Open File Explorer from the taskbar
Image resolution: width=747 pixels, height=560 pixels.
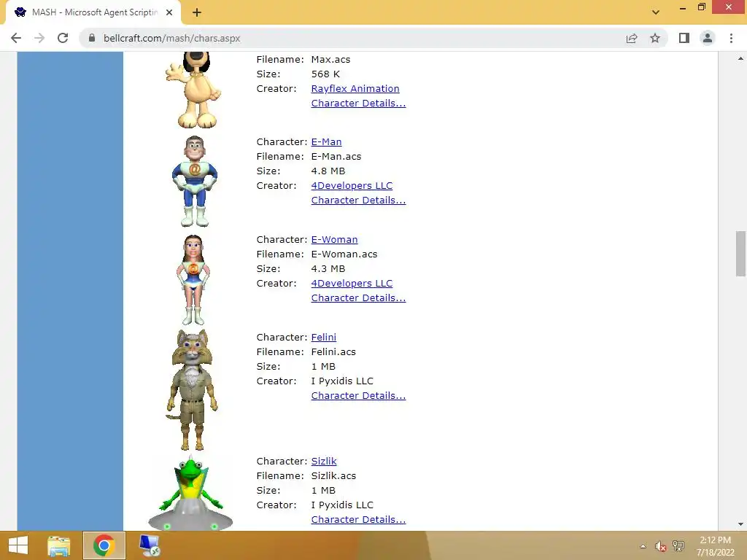[x=59, y=545]
